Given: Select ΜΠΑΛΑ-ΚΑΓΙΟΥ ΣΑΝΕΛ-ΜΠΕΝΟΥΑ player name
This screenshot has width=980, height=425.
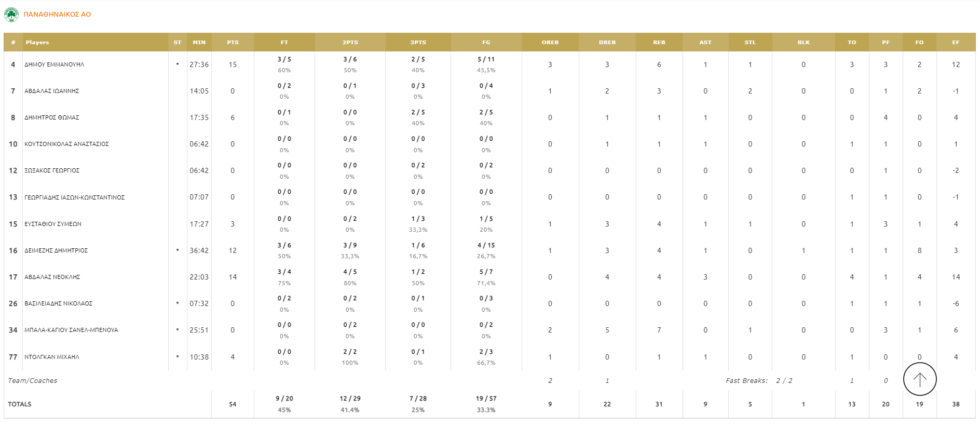Looking at the screenshot, I should [x=71, y=330].
